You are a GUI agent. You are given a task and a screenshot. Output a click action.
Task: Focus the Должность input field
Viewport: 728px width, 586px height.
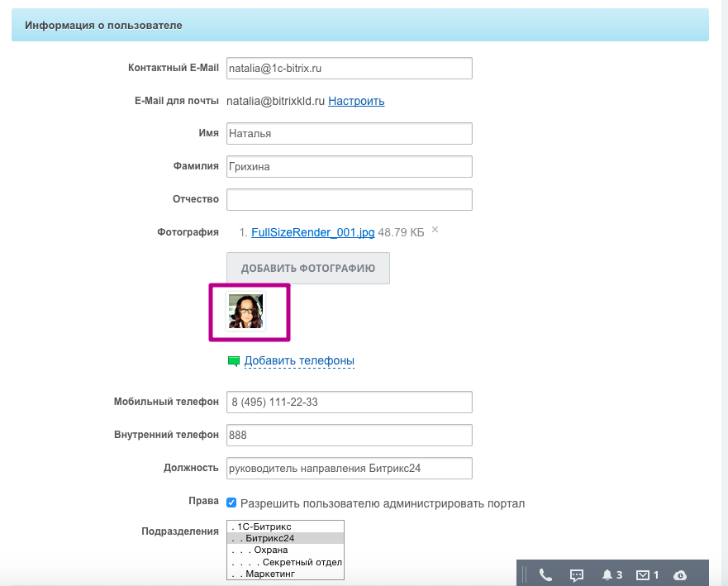(350, 468)
